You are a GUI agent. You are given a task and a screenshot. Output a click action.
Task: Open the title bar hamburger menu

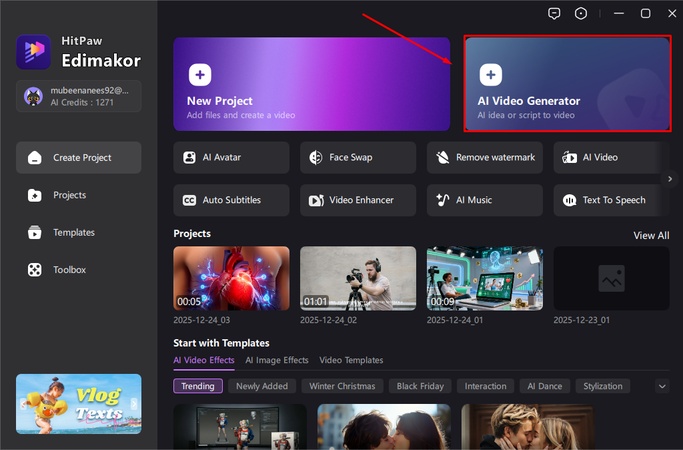coord(615,13)
